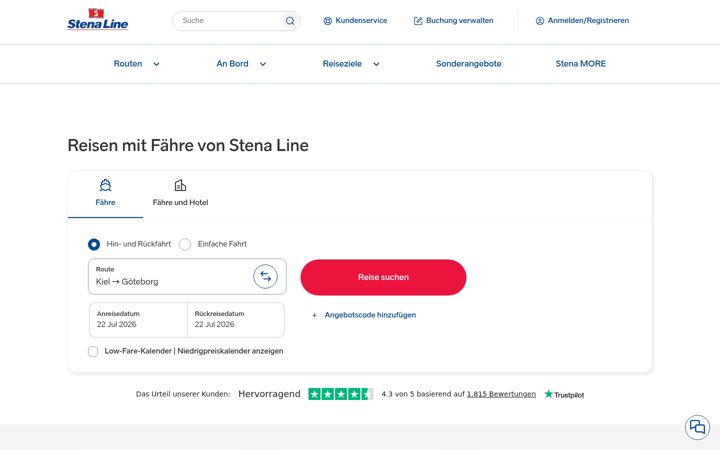Open the Rückreisedatum date picker
This screenshot has height=450, width=720.
pos(236,320)
